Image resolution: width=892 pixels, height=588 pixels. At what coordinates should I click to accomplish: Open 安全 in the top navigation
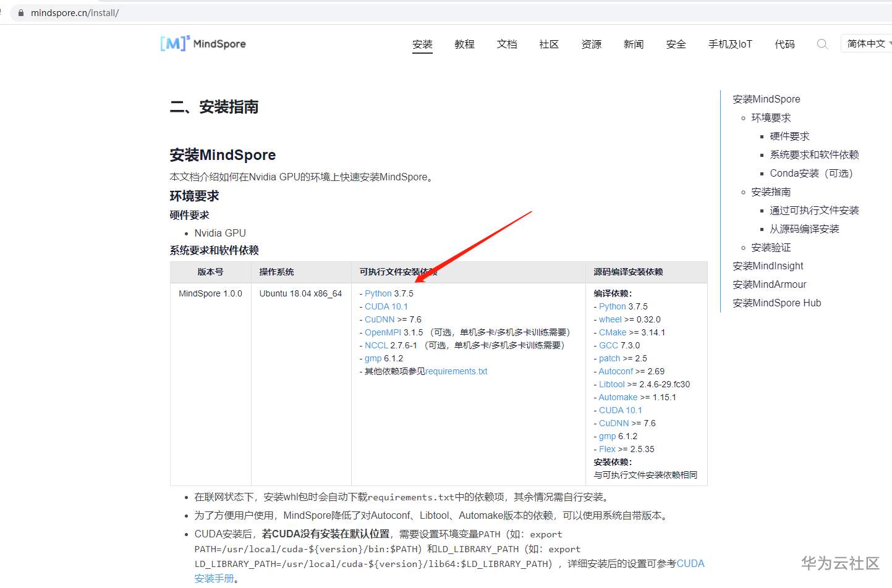676,44
